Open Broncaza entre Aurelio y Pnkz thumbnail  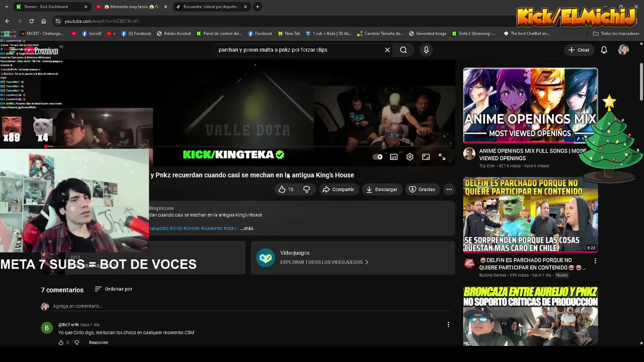[x=530, y=316]
